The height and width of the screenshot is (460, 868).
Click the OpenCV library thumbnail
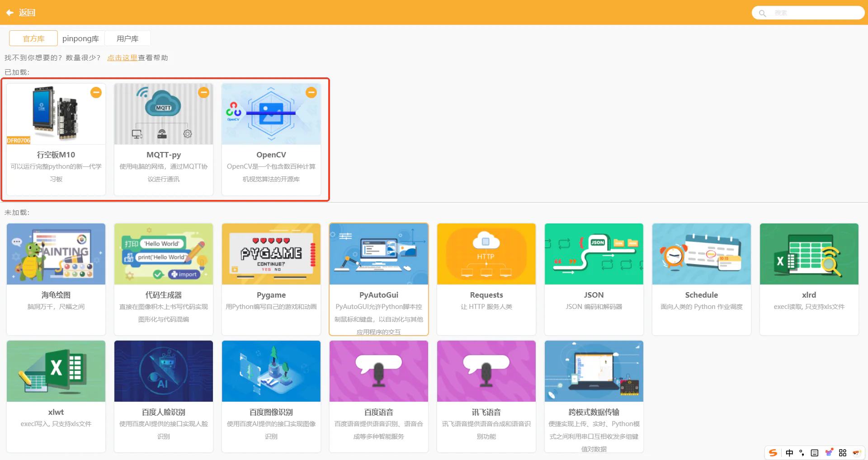click(271, 114)
